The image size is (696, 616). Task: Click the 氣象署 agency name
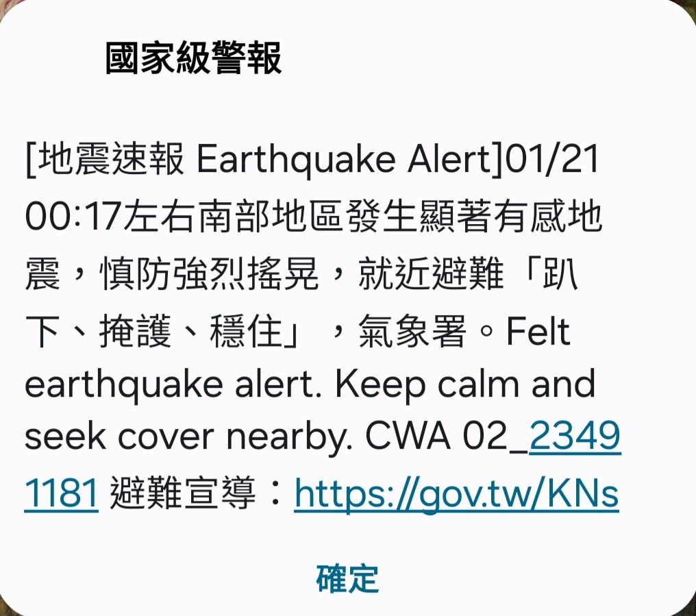pos(412,331)
